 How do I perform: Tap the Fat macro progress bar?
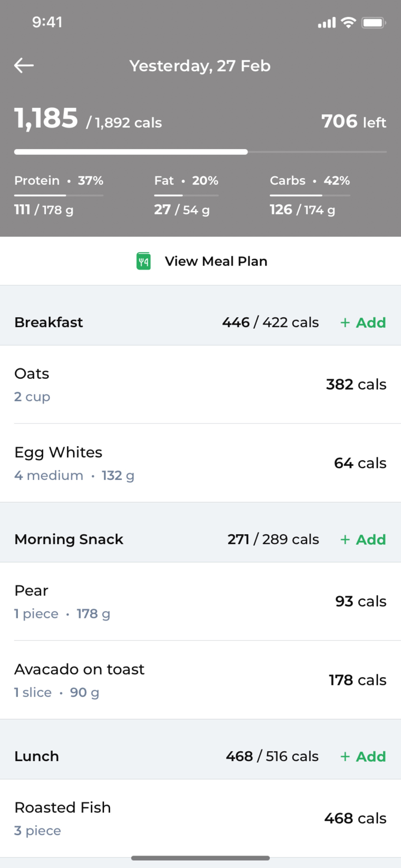186,195
